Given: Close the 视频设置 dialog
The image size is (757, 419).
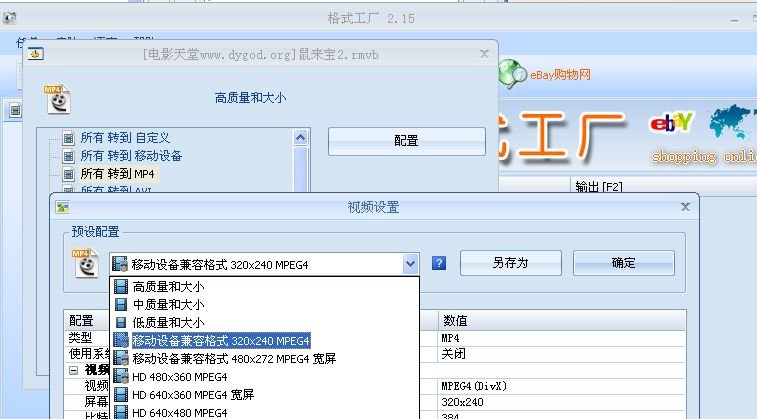Looking at the screenshot, I should click(685, 207).
